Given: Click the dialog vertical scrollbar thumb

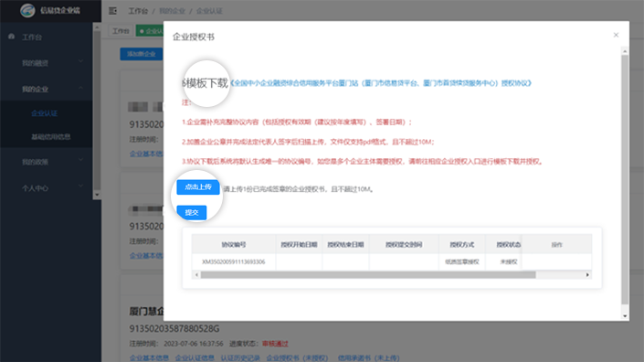Looking at the screenshot, I should tap(625, 179).
